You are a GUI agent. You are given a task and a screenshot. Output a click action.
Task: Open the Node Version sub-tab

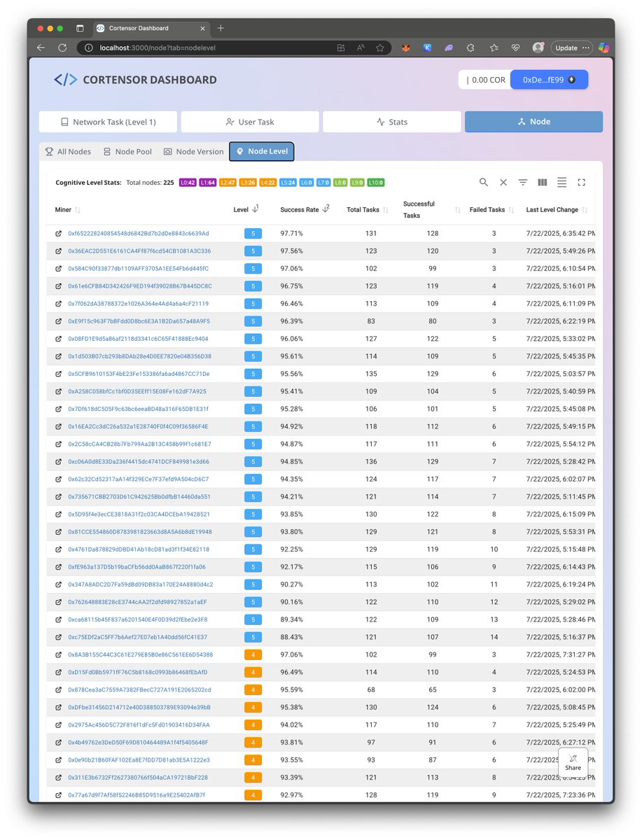[x=194, y=151]
